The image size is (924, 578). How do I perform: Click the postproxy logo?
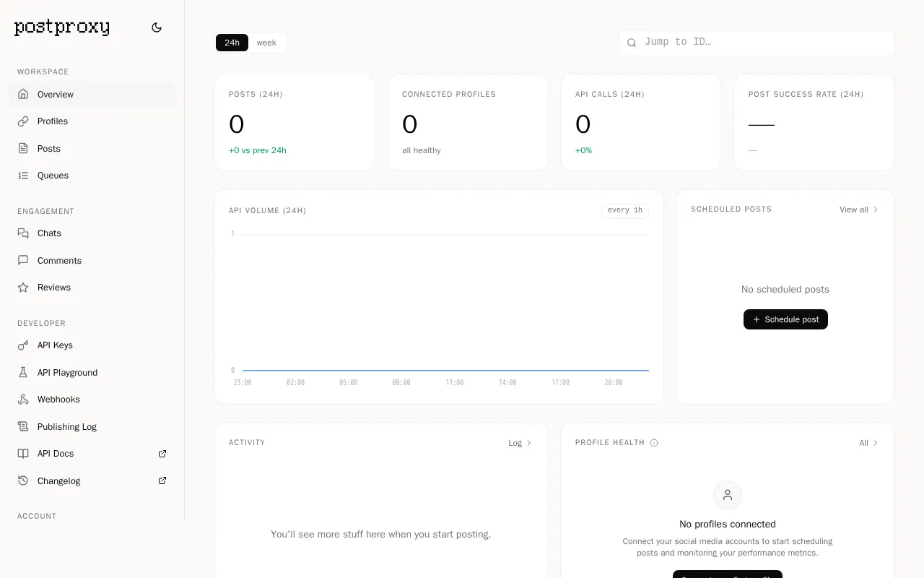click(x=62, y=27)
